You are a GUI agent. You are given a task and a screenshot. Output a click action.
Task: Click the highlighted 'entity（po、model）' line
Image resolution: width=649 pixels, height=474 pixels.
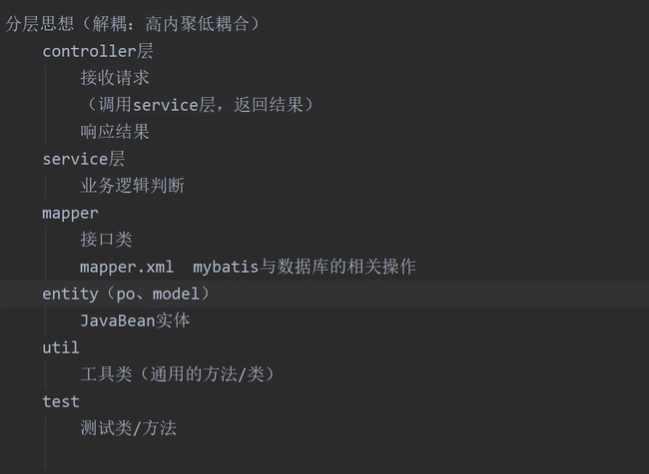pyautogui.click(x=127, y=294)
